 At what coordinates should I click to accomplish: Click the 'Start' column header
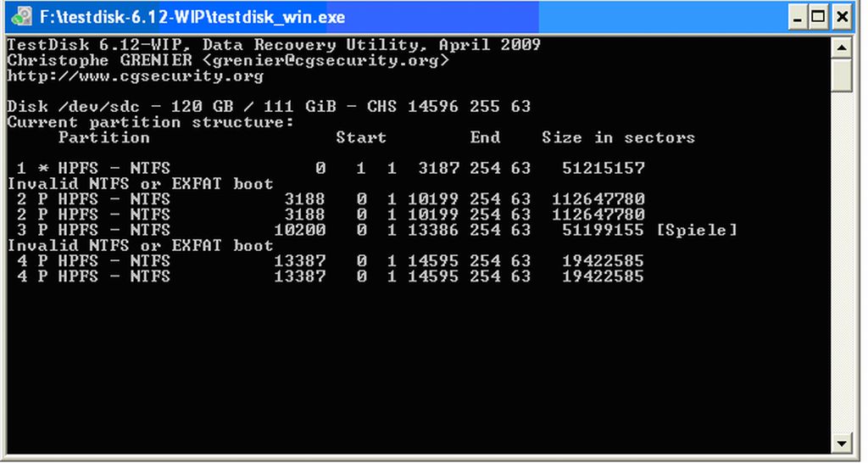coord(361,137)
